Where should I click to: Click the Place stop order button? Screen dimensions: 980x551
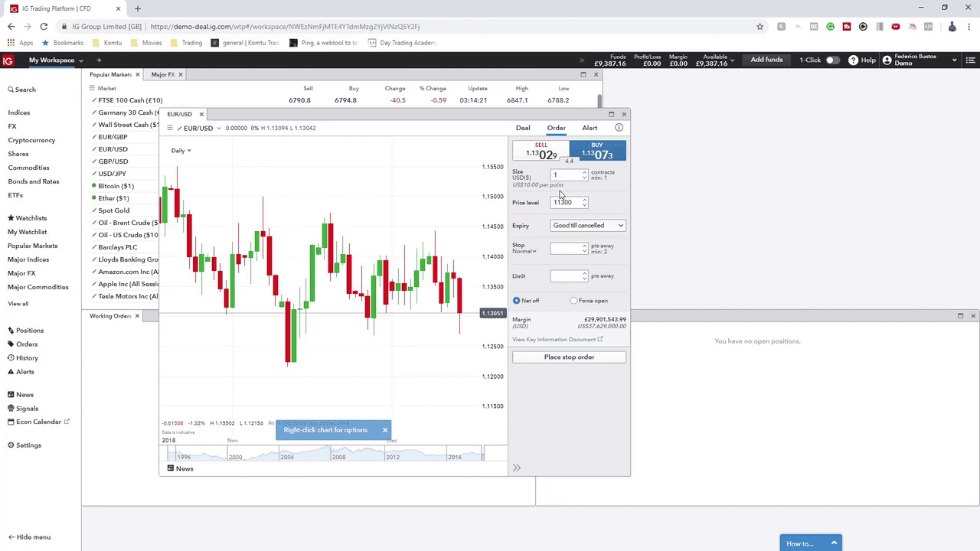[x=569, y=357]
